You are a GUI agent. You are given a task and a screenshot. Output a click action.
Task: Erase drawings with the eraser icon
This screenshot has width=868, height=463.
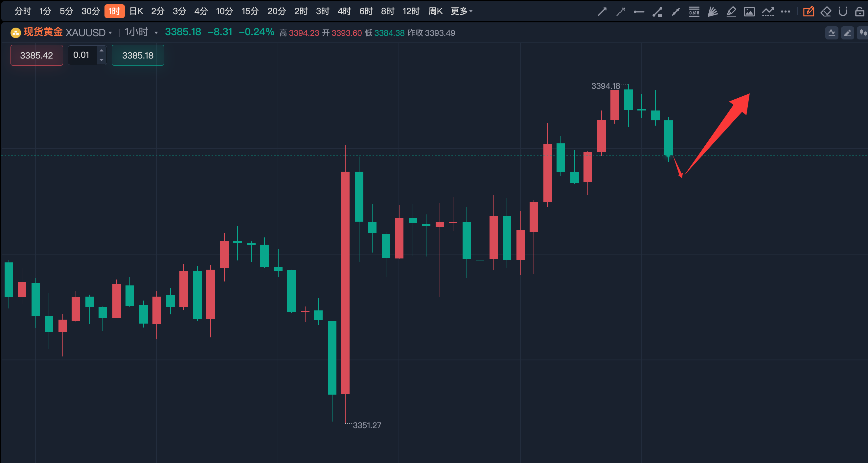click(826, 12)
